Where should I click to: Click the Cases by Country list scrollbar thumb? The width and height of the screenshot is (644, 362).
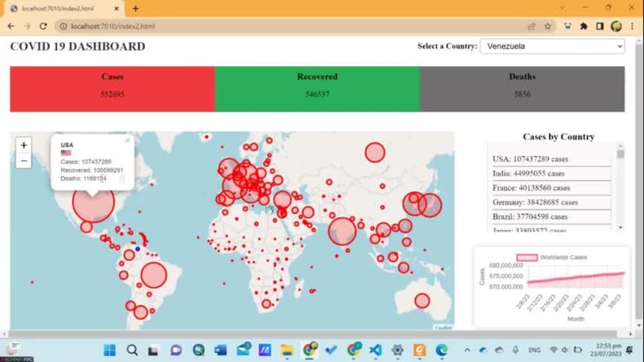[621, 154]
